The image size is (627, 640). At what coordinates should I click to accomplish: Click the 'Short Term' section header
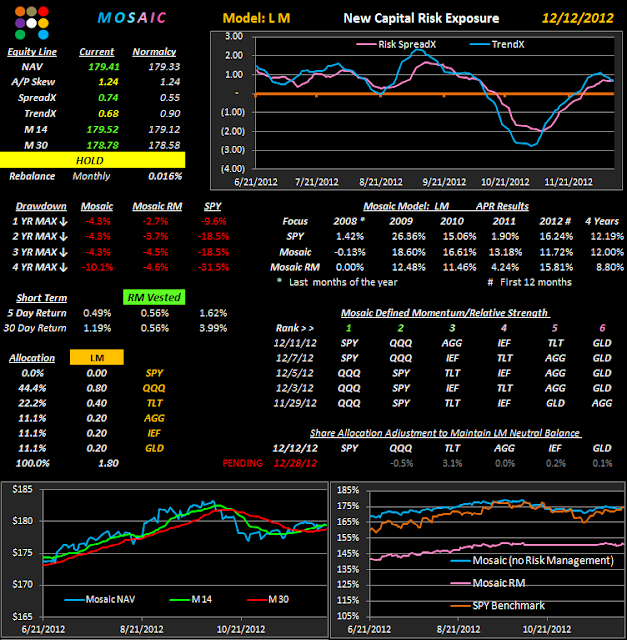click(x=42, y=298)
